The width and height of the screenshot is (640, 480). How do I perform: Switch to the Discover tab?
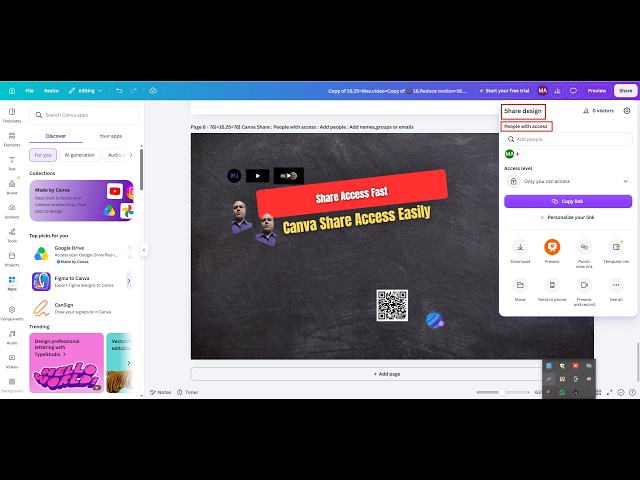56,136
